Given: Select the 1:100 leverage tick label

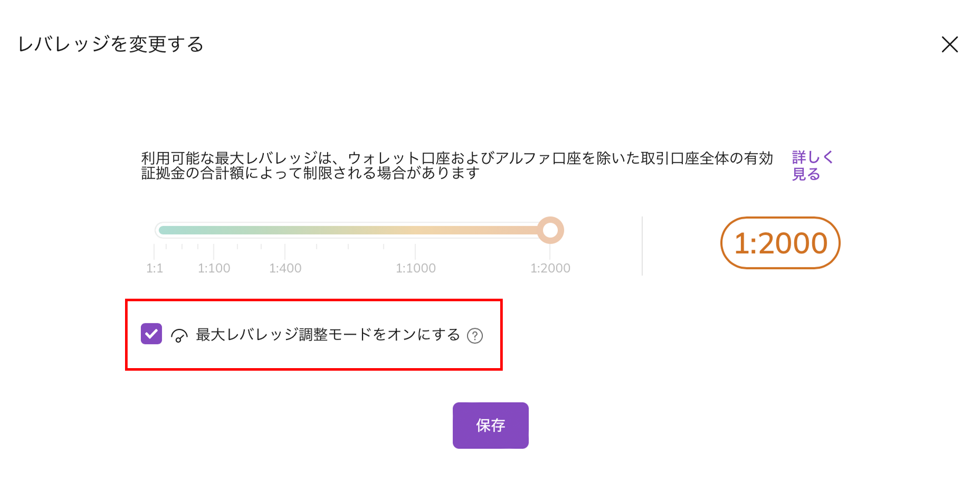Looking at the screenshot, I should pos(214,268).
